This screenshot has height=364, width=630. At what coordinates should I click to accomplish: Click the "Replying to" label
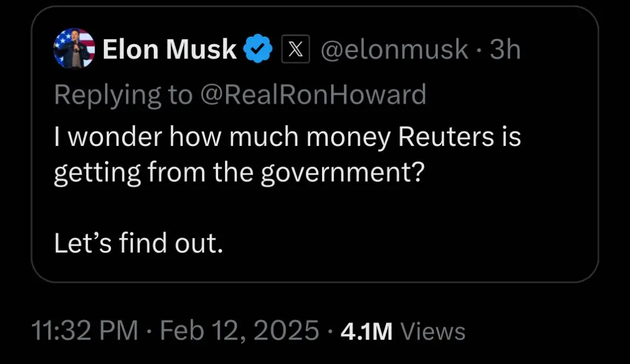pos(123,95)
